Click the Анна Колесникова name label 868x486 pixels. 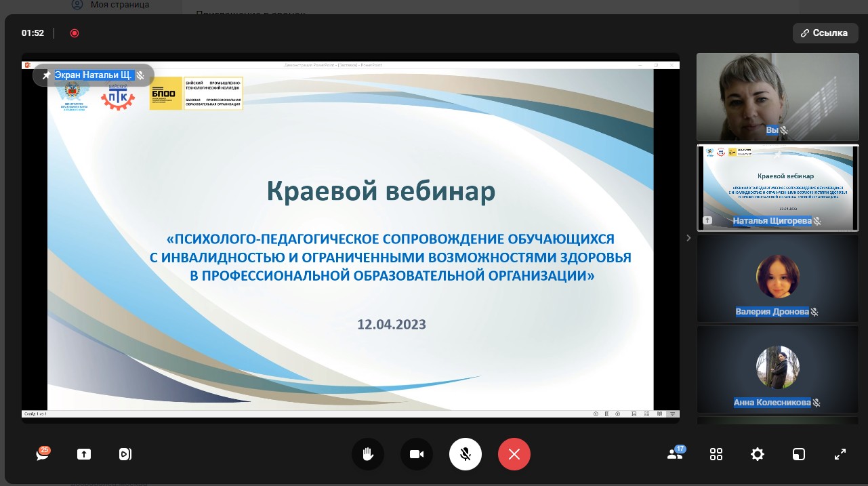(772, 403)
